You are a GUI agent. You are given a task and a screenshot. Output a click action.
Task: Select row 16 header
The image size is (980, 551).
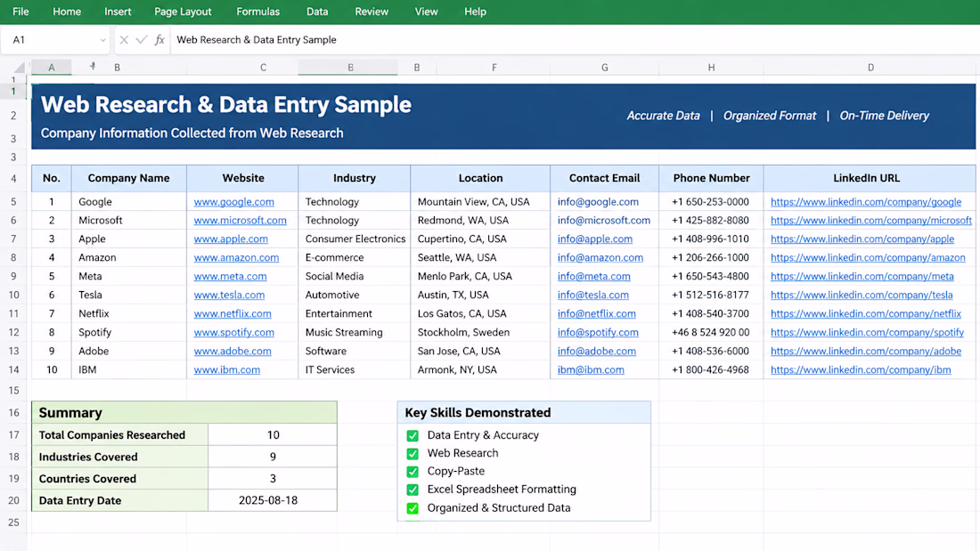[x=13, y=413]
